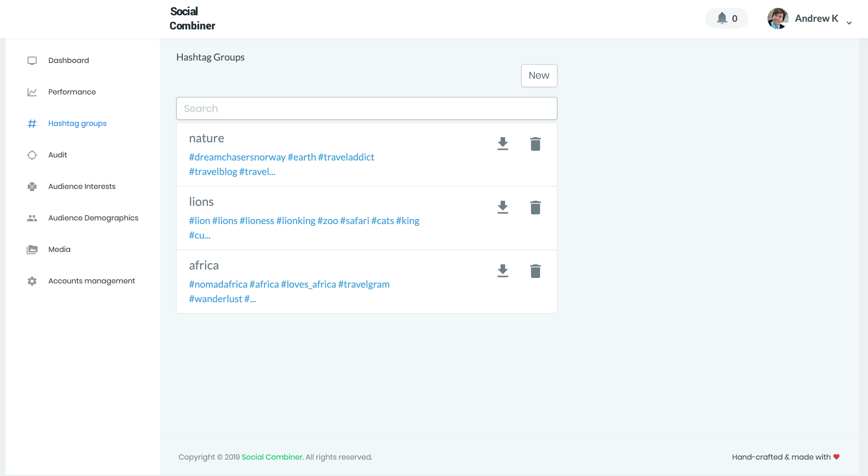Click the Performance chart icon
This screenshot has width=868, height=476.
tap(32, 92)
